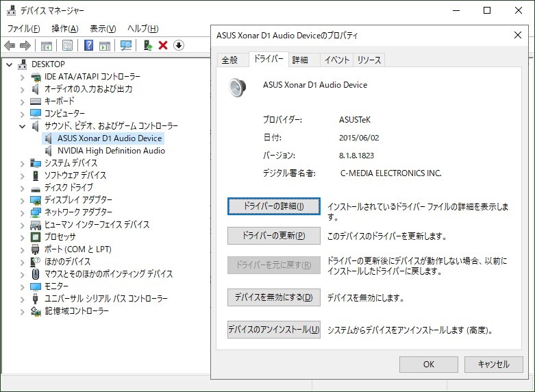Image resolution: width=535 pixels, height=392 pixels.
Task: Click the 2015/06/02 date value
Action: [x=359, y=138]
